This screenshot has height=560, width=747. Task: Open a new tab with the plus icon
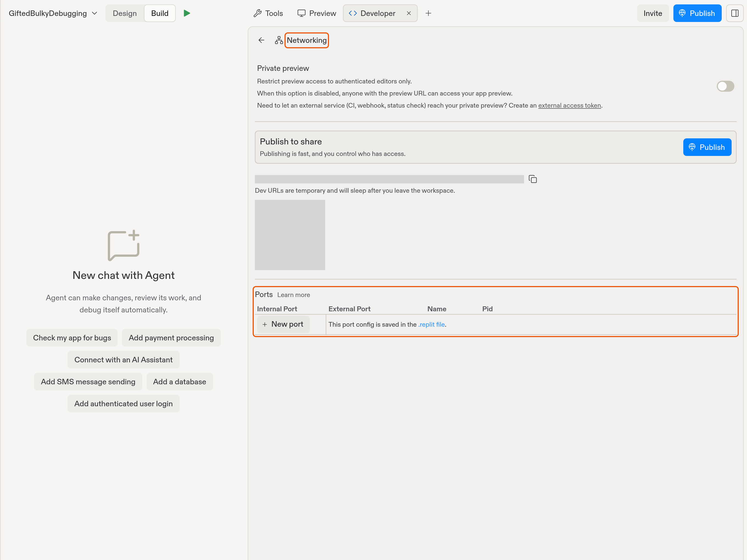(x=428, y=13)
